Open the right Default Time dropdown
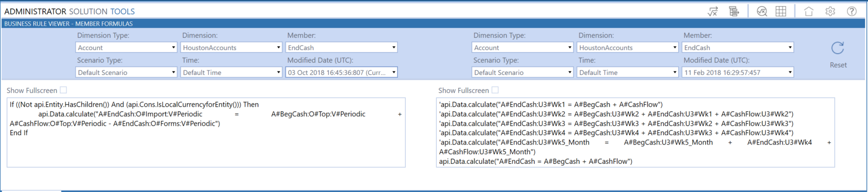This screenshot has width=868, height=192. click(x=628, y=73)
